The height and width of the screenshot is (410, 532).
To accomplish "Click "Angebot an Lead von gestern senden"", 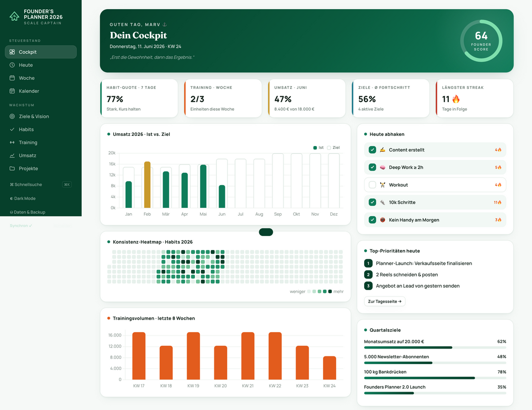I will (418, 286).
